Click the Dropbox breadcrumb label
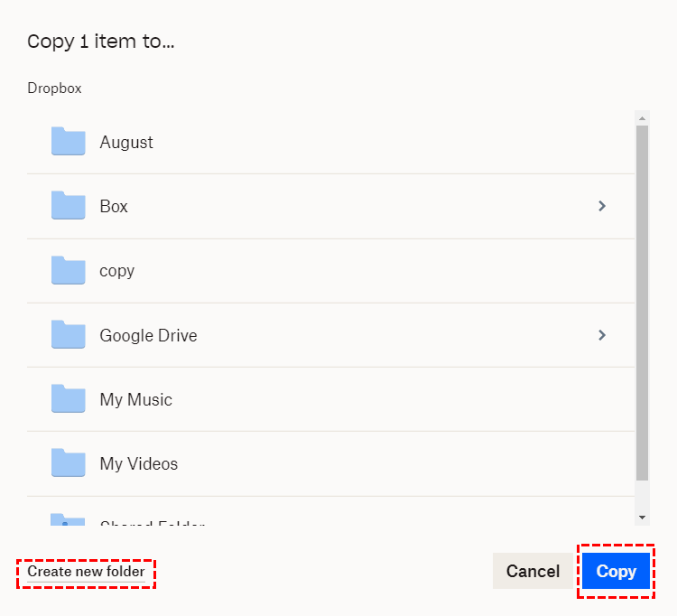Image resolution: width=677 pixels, height=616 pixels. 54,89
